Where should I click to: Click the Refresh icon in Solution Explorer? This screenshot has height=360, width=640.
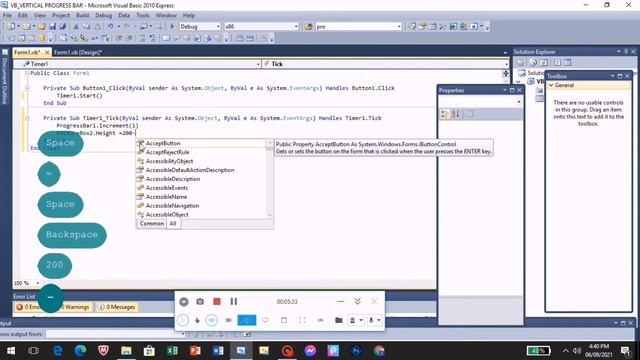point(544,62)
